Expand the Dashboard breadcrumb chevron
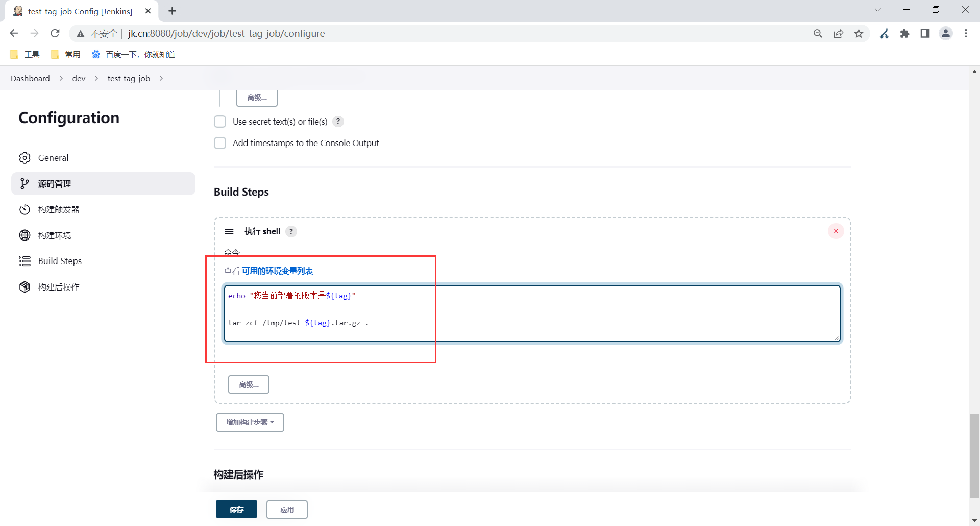 pos(61,78)
